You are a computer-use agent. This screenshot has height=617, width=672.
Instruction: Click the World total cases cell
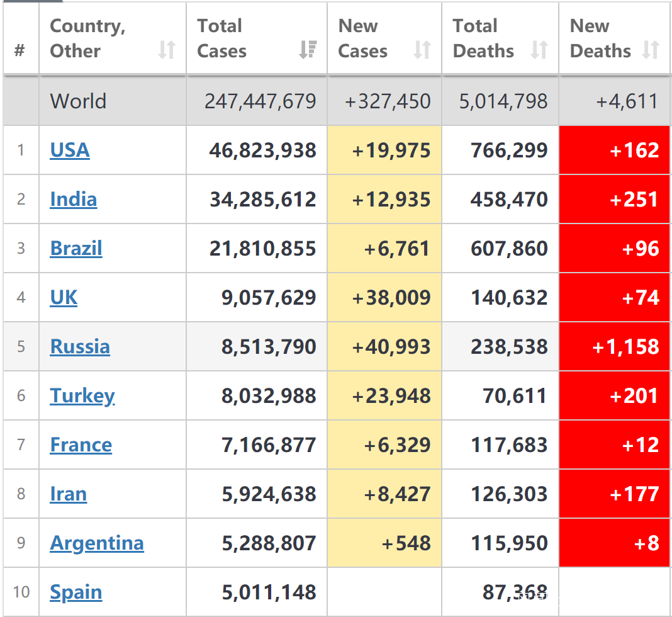coord(260,101)
